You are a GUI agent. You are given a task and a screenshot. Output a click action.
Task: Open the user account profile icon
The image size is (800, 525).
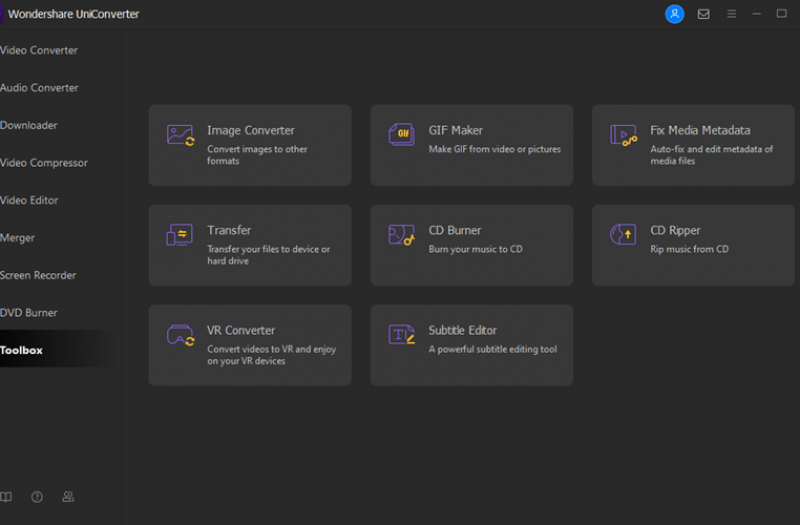[x=674, y=14]
